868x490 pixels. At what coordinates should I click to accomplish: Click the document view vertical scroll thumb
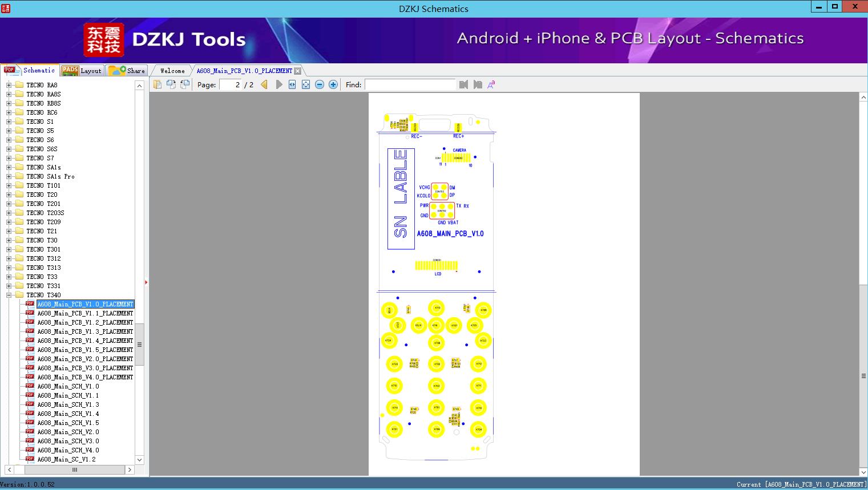pyautogui.click(x=863, y=376)
